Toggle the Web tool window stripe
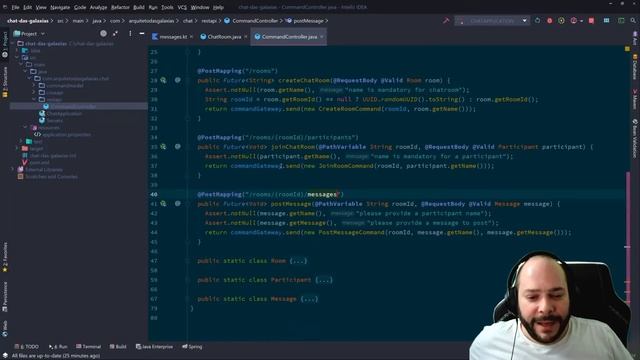Viewport: 640px width, 360px height. 5,329
